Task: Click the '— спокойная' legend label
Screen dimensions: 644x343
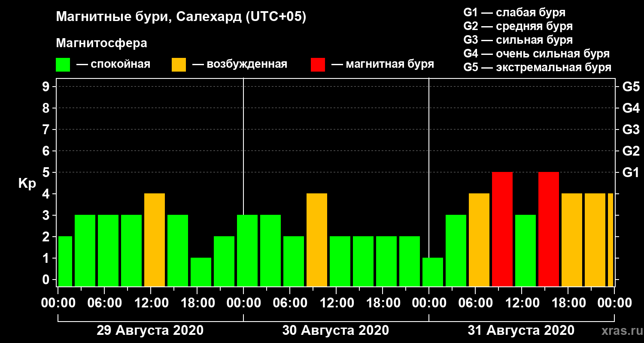Action: point(113,64)
